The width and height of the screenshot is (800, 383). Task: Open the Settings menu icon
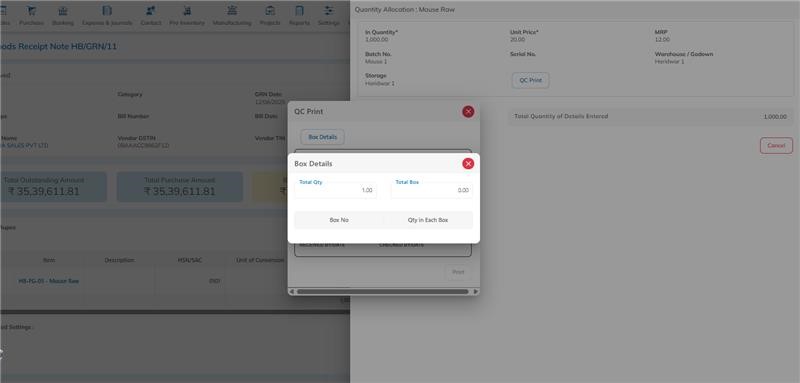pyautogui.click(x=329, y=11)
